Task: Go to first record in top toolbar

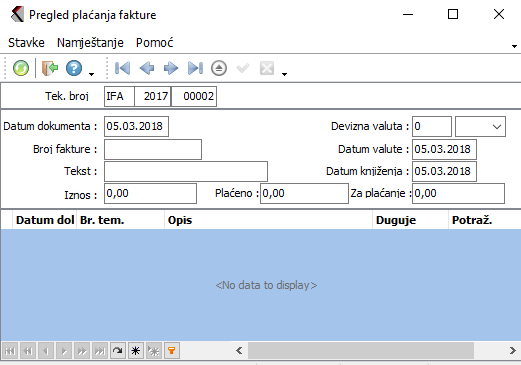Action: (122, 68)
